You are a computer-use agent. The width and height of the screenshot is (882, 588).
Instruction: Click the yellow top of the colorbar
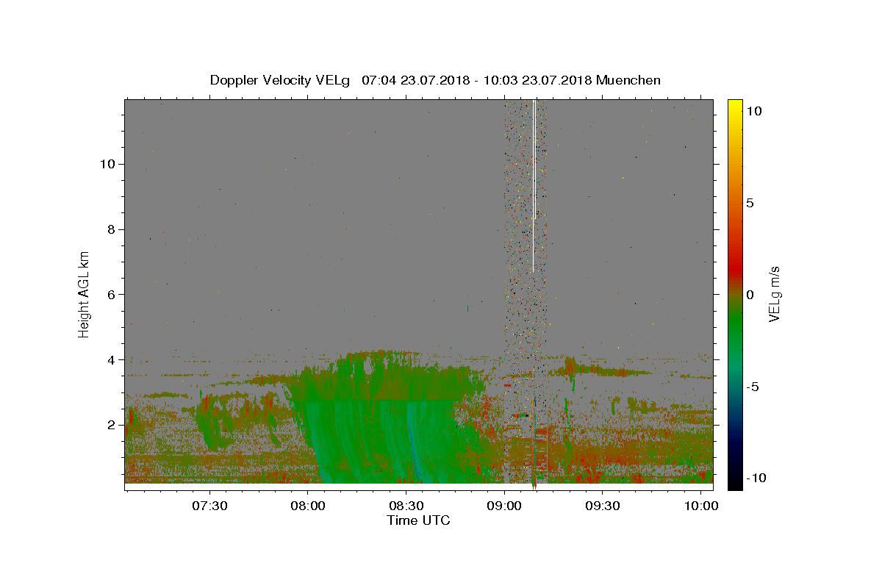click(734, 107)
